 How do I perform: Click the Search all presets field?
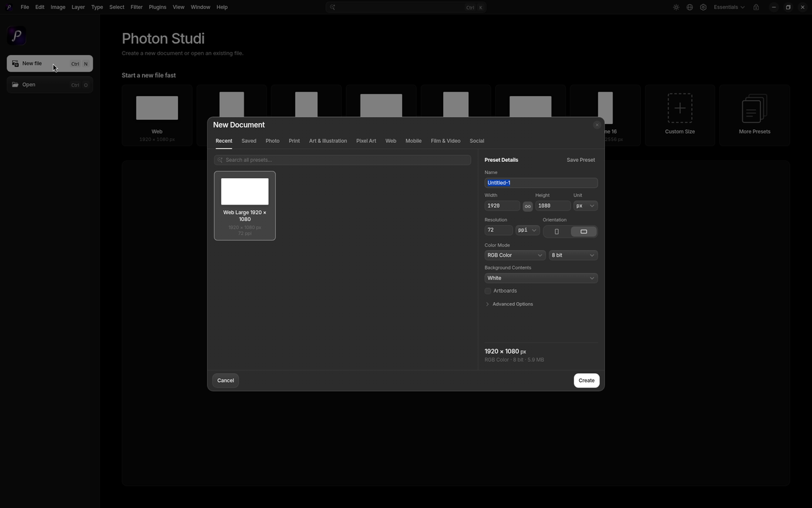342,160
